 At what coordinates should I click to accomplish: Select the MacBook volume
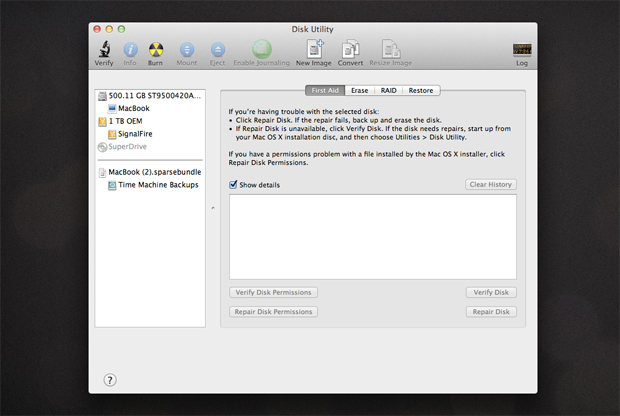tap(150, 108)
